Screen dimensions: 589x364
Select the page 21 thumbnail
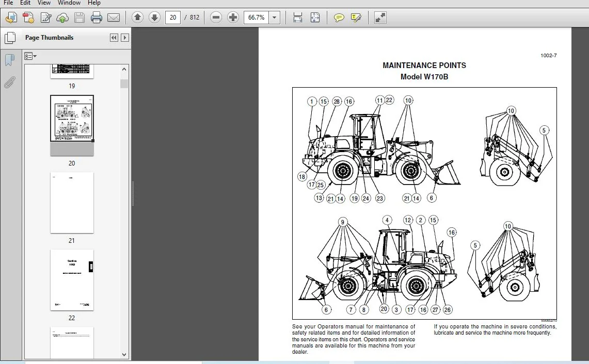tap(72, 203)
